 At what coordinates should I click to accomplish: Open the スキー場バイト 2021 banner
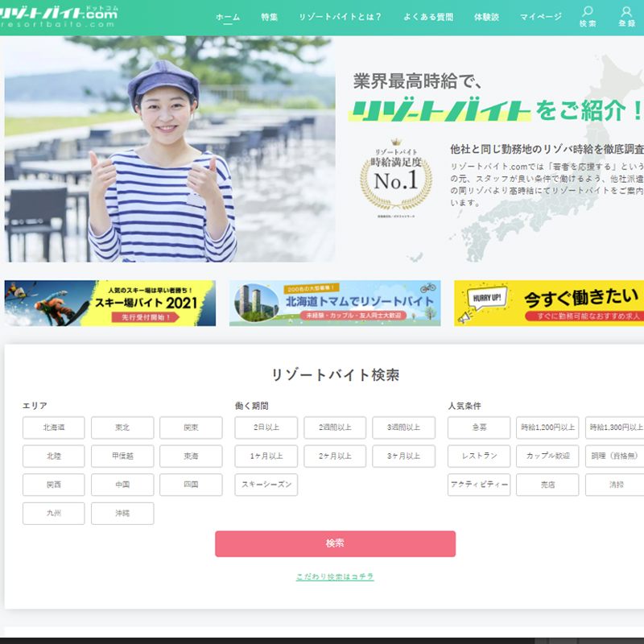110,303
